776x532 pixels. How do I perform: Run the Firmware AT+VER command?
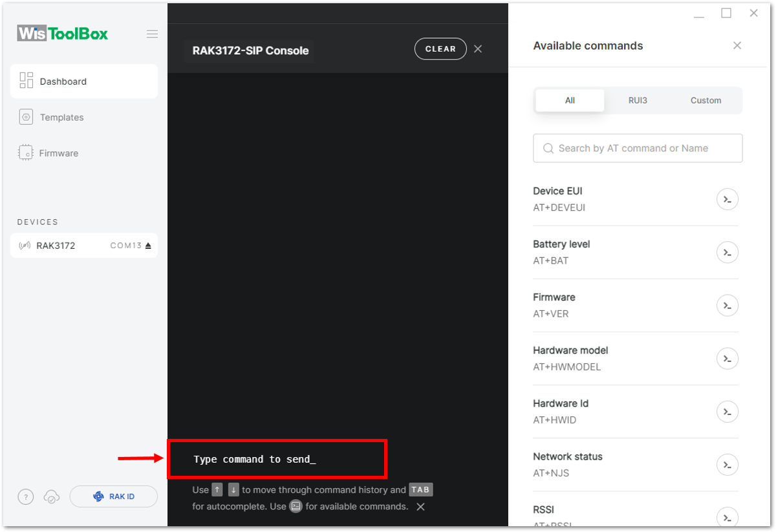pyautogui.click(x=727, y=305)
